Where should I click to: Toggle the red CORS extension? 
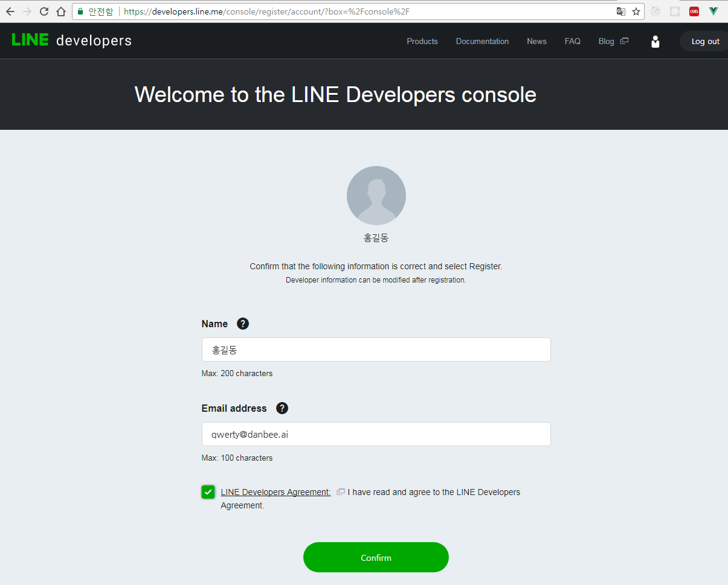coord(694,11)
